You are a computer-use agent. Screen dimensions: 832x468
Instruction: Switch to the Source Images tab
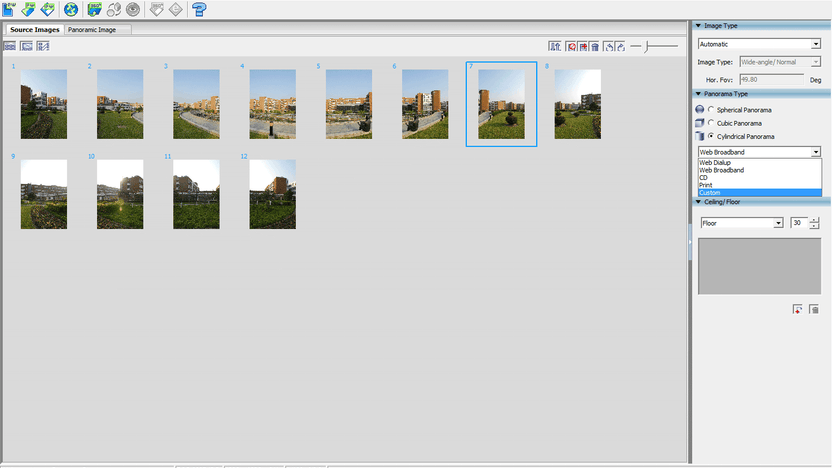point(34,30)
